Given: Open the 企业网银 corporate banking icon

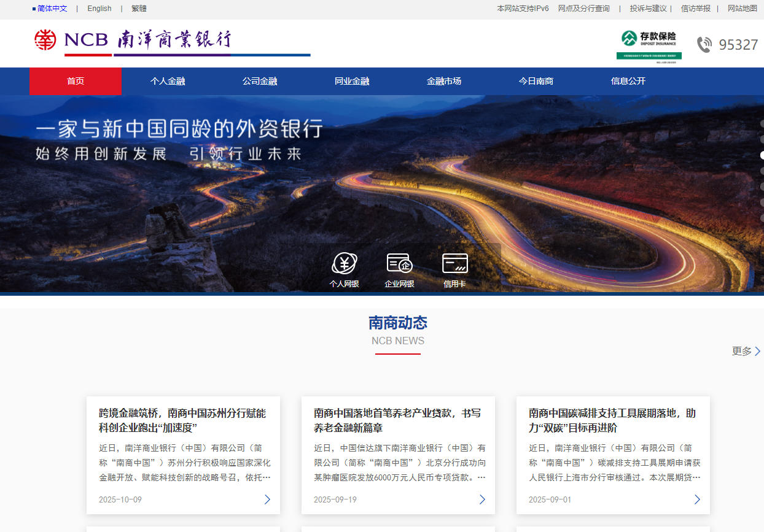Looking at the screenshot, I should pyautogui.click(x=399, y=264).
